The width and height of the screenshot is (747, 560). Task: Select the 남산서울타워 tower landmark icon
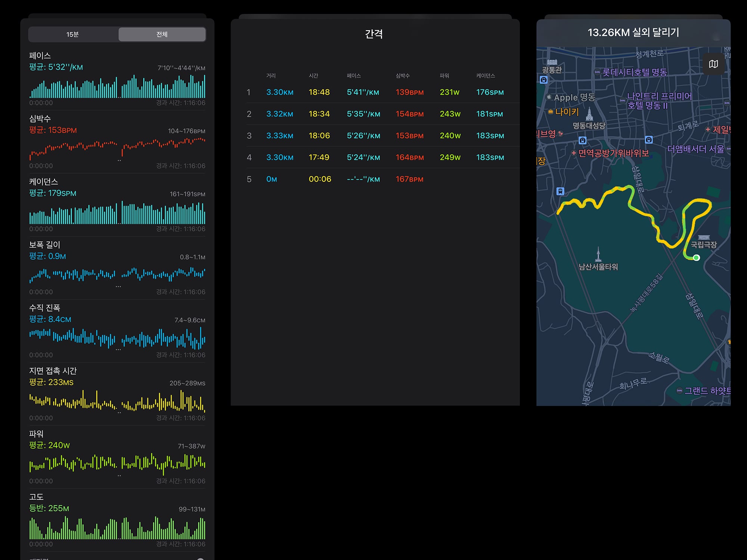click(x=598, y=254)
